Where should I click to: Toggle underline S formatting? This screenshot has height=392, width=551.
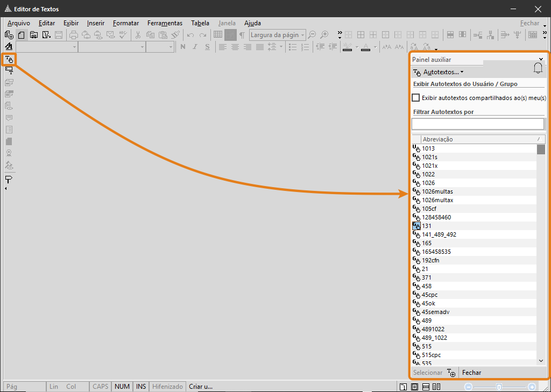point(207,47)
